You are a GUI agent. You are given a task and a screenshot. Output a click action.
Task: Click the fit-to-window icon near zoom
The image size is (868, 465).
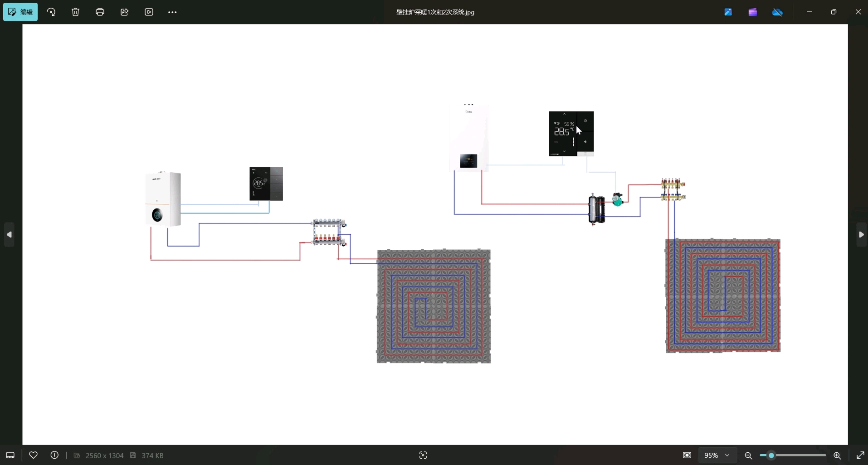coord(687,455)
